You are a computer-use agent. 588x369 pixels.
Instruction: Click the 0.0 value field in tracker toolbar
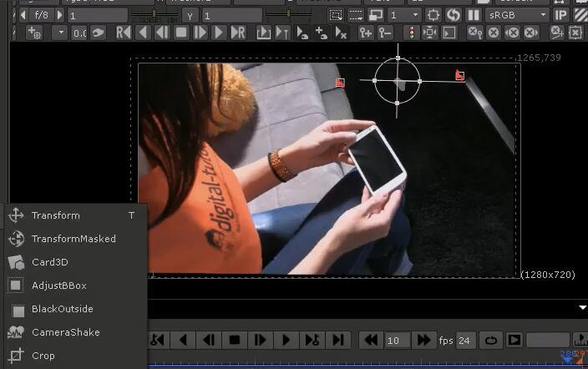pos(79,33)
